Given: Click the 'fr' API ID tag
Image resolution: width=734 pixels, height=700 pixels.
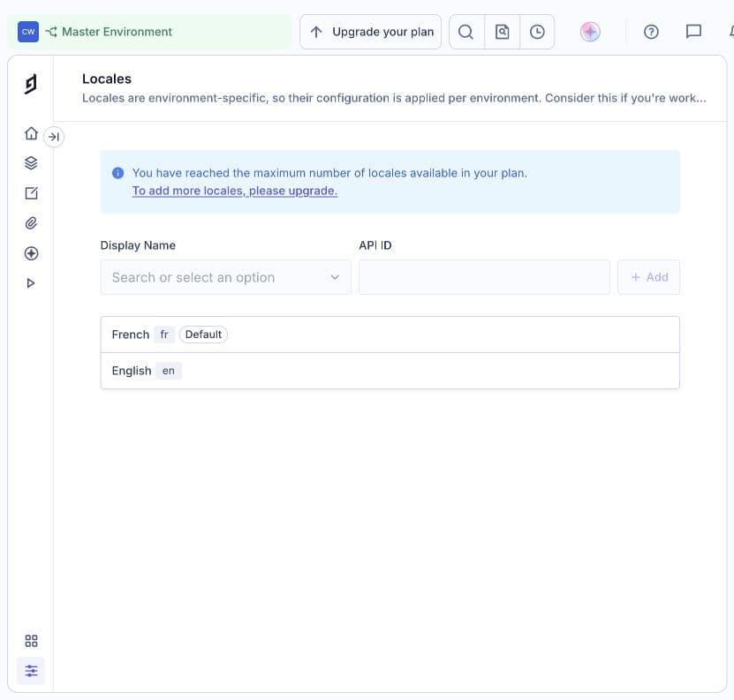Looking at the screenshot, I should coord(164,335).
